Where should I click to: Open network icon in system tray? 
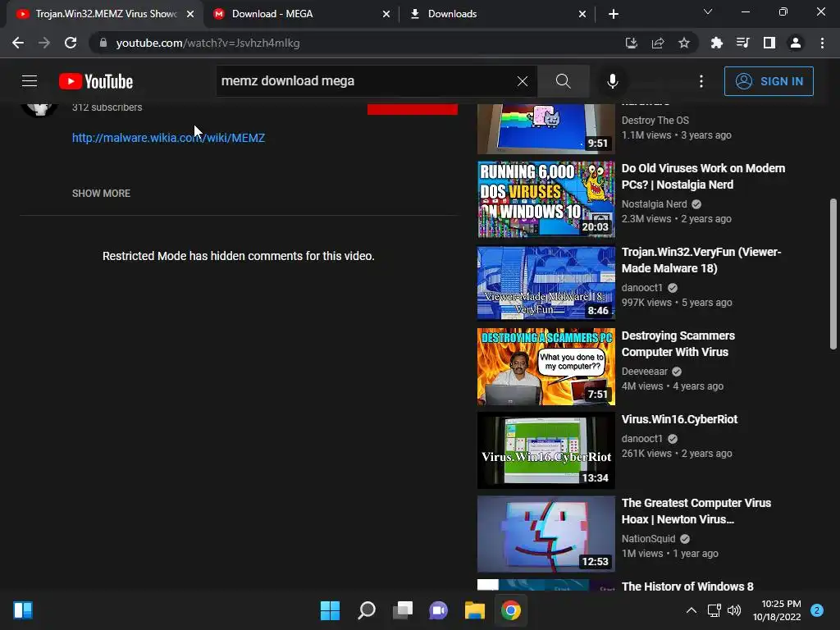[x=714, y=610]
